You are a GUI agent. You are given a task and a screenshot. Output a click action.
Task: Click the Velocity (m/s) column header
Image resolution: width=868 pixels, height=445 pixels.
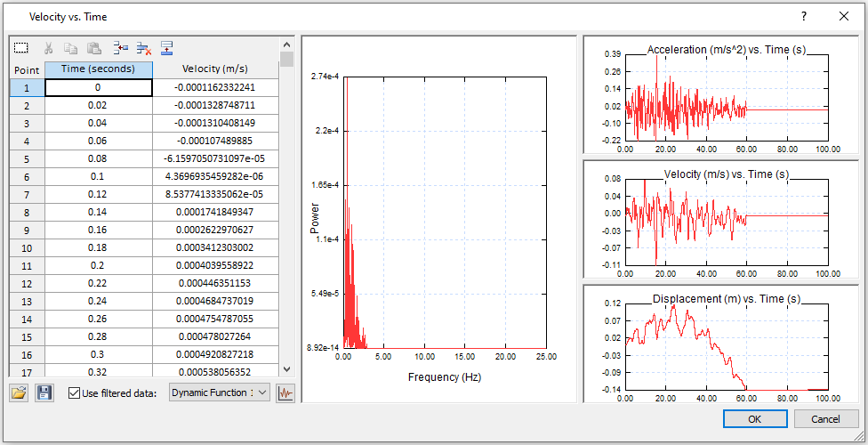(x=215, y=69)
